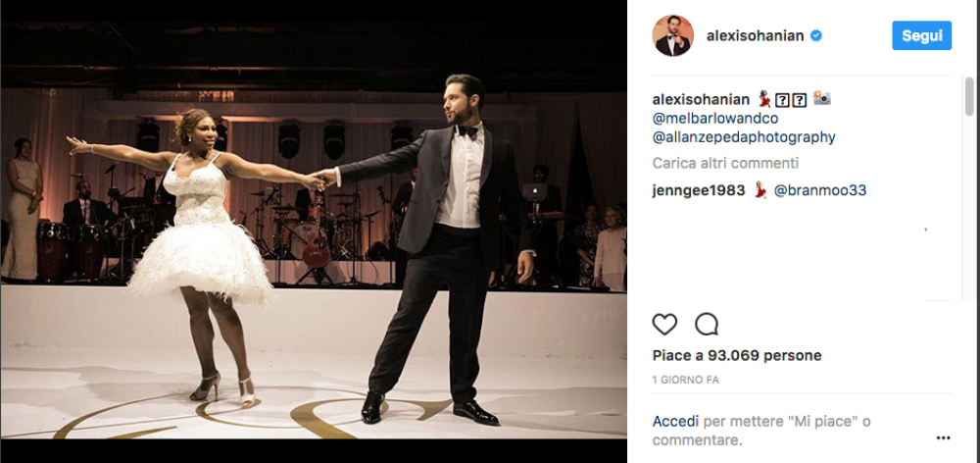The width and height of the screenshot is (980, 463).
Task: Open commenter jenngee1983's profile
Action: point(699,190)
